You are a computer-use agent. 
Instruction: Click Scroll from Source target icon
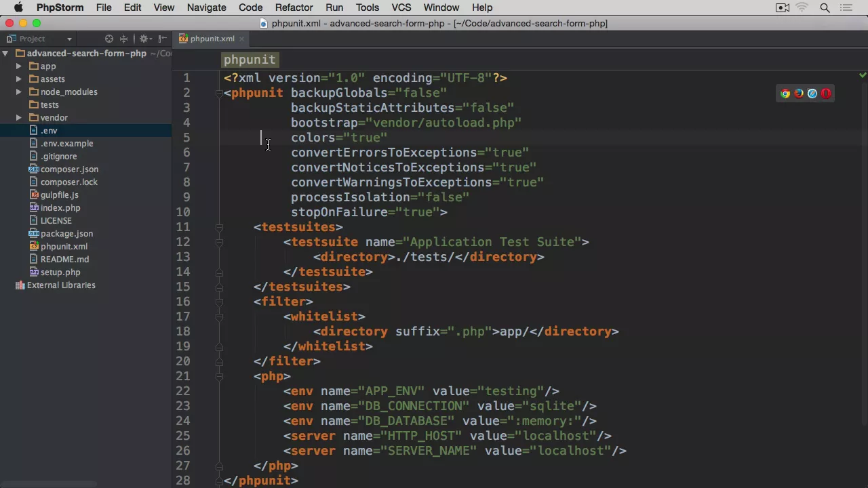tap(109, 39)
